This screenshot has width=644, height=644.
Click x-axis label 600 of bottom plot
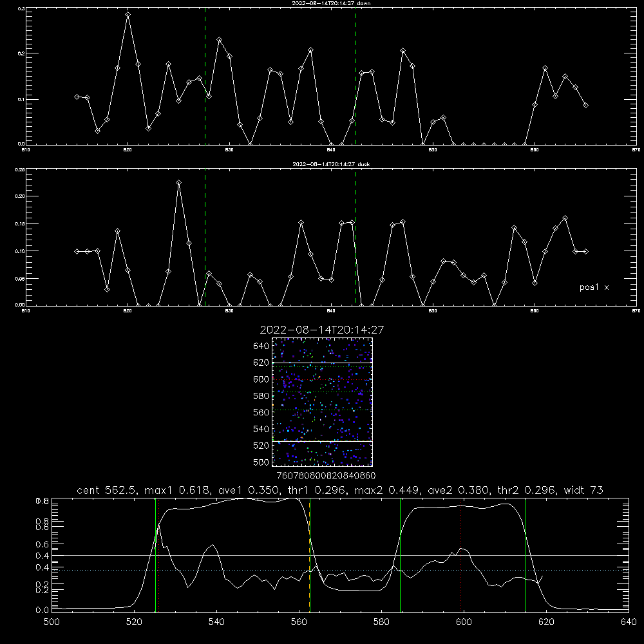click(x=464, y=621)
